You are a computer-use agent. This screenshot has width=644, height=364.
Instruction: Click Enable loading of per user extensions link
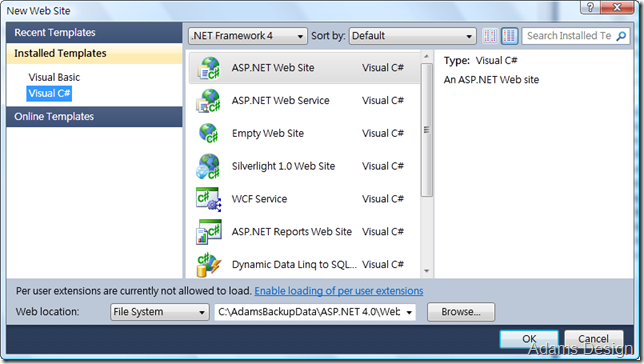tap(339, 291)
